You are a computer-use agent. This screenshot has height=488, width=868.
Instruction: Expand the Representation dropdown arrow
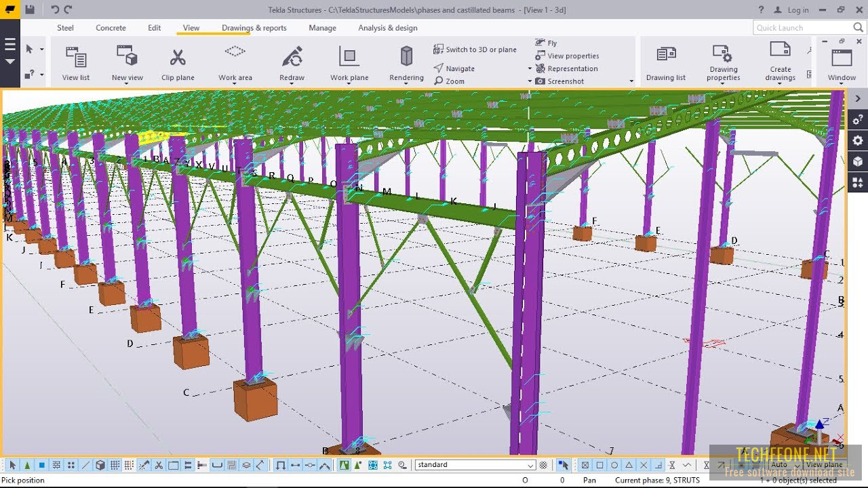pos(530,68)
